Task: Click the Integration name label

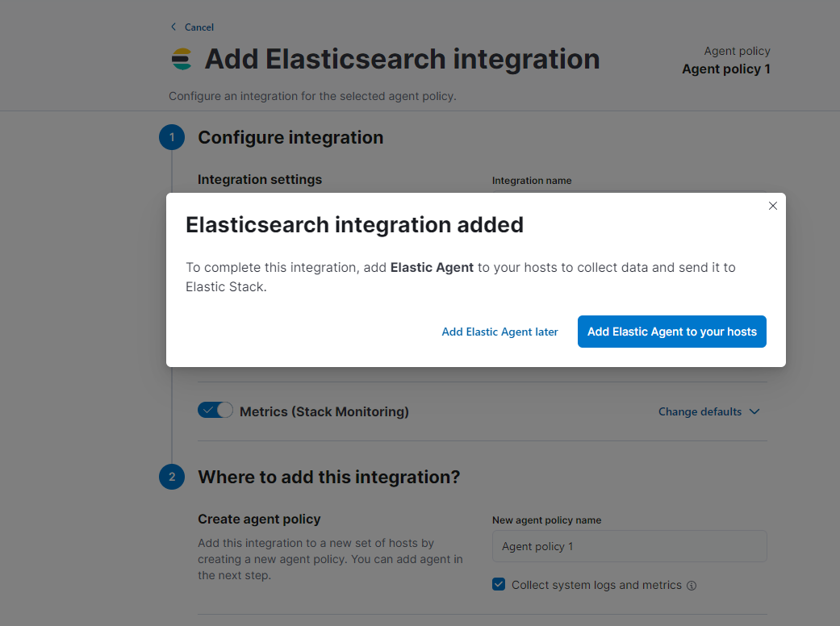Action: click(x=532, y=181)
